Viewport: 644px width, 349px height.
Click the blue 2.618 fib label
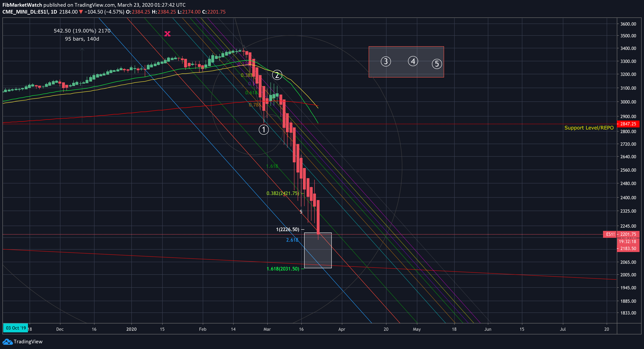coord(292,240)
